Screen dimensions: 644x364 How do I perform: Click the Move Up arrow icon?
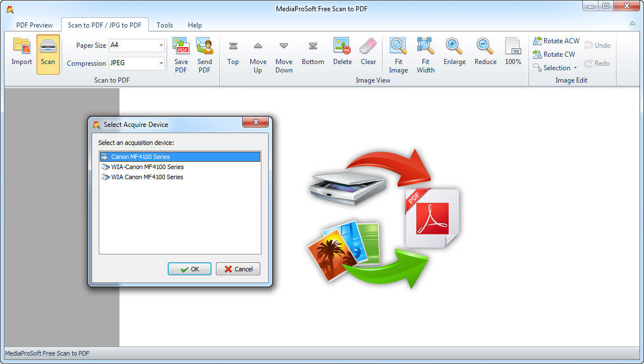pyautogui.click(x=258, y=46)
